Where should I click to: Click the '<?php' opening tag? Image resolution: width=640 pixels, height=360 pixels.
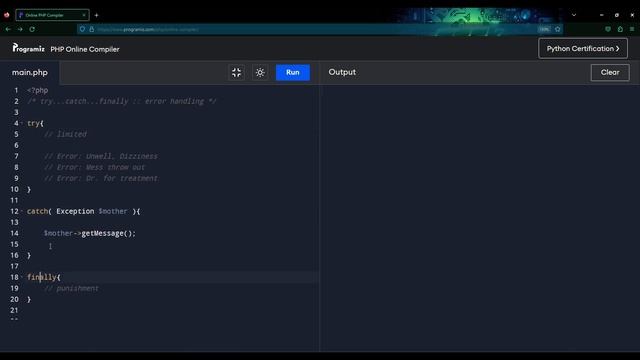pyautogui.click(x=38, y=90)
